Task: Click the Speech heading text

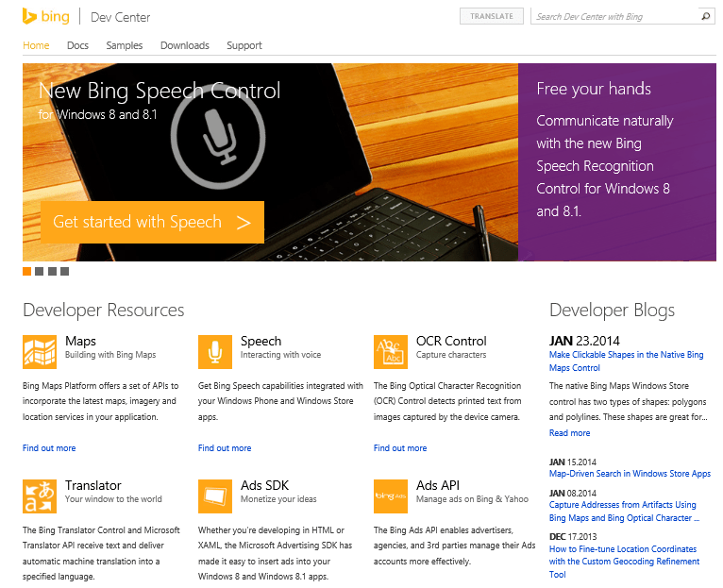Action: pyautogui.click(x=261, y=341)
